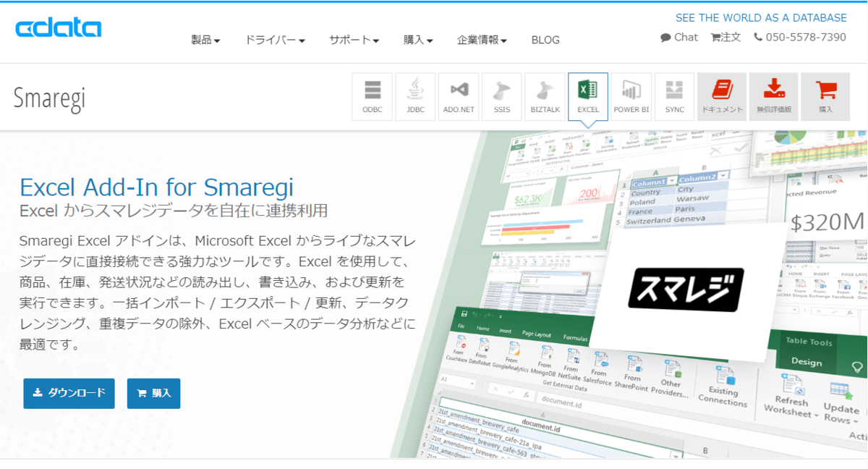868x469 pixels.
Task: Click the Excel からスマレジデータを自在に連携利用 subtitle
Action: click(174, 211)
